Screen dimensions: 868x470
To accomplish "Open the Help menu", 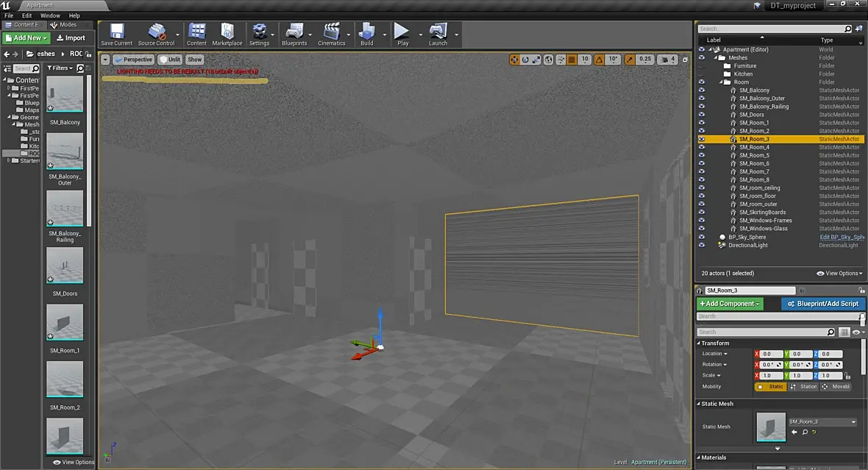I will click(74, 15).
